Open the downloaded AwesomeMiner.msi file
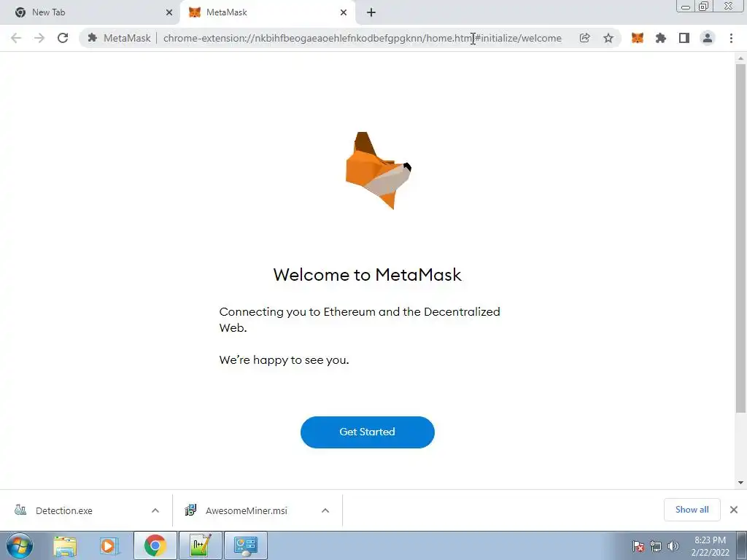Image resolution: width=747 pixels, height=560 pixels. click(247, 510)
